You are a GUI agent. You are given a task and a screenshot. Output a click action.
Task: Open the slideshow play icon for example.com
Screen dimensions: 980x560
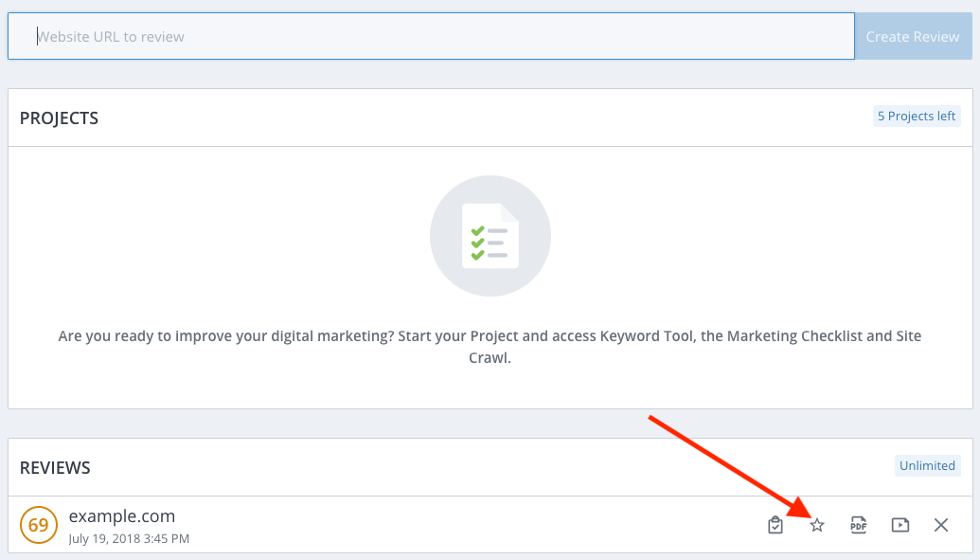tap(900, 525)
